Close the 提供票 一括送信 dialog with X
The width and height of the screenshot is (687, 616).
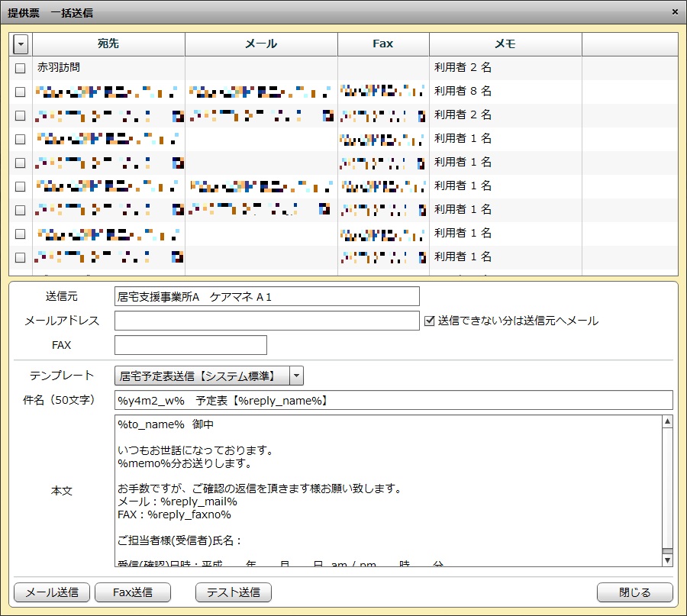coord(675,12)
